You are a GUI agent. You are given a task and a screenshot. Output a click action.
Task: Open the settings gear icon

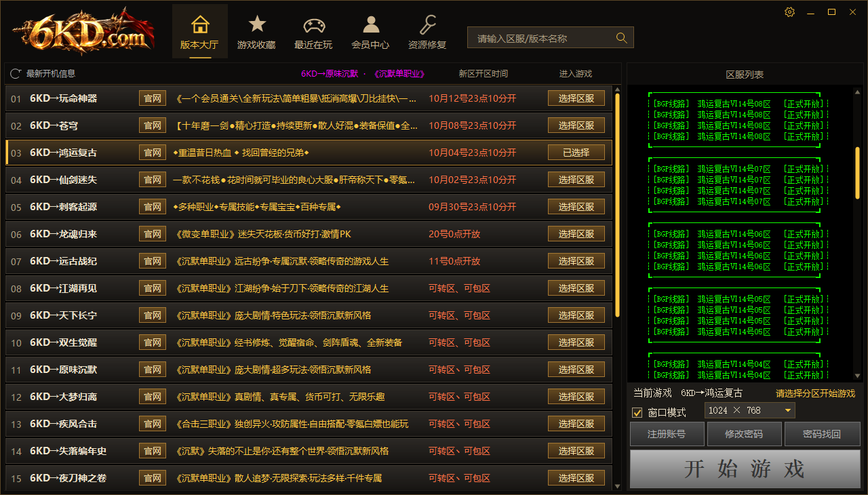[789, 12]
